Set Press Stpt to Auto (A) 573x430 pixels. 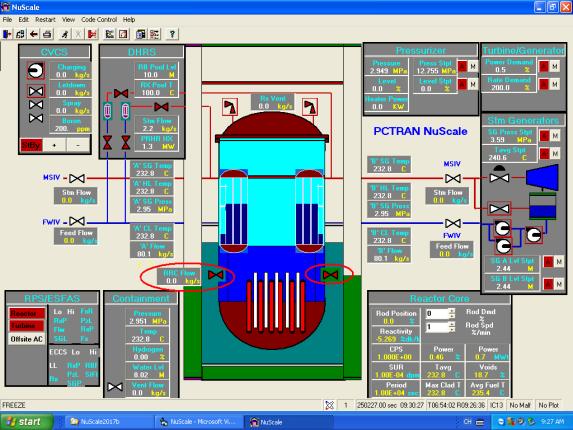(463, 66)
